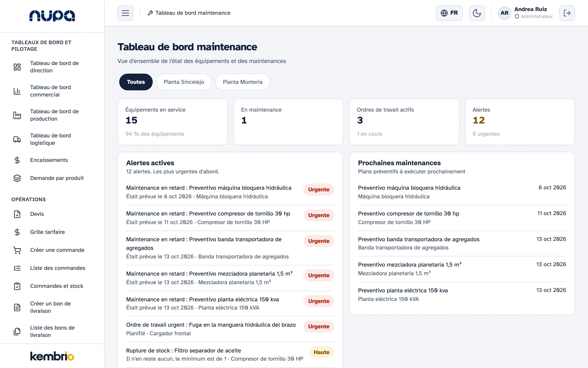This screenshot has height=368, width=588.
Task: Click the AR user avatar
Action: pos(504,13)
